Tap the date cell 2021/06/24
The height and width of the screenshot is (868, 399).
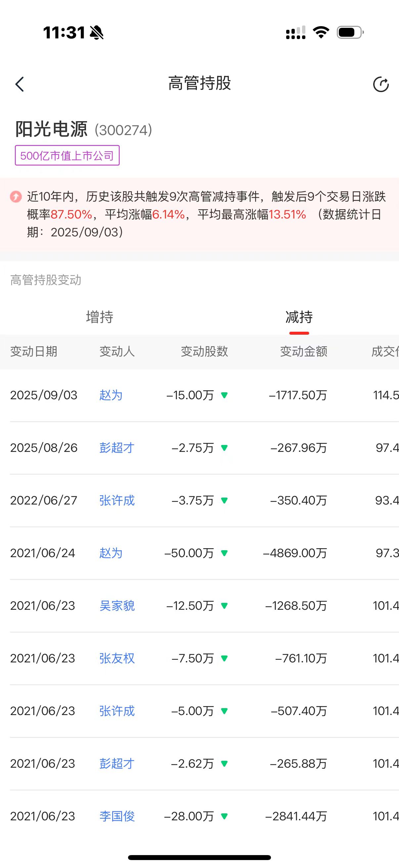[x=43, y=553]
